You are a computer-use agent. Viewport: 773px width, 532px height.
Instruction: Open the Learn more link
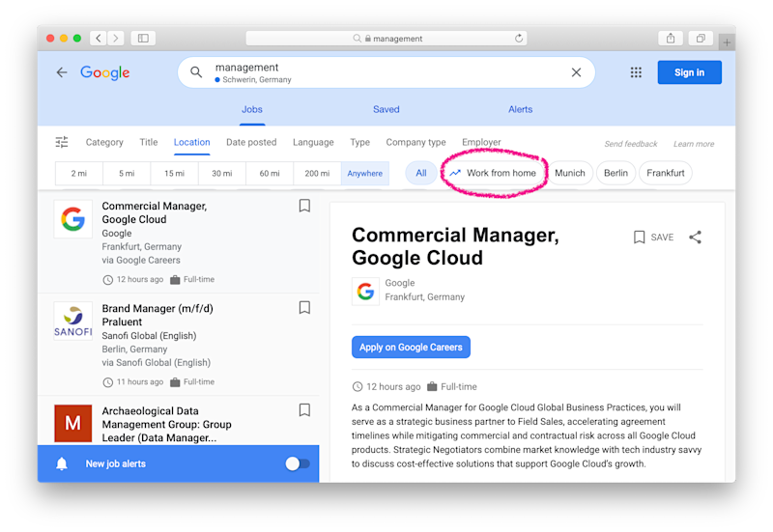pos(694,144)
